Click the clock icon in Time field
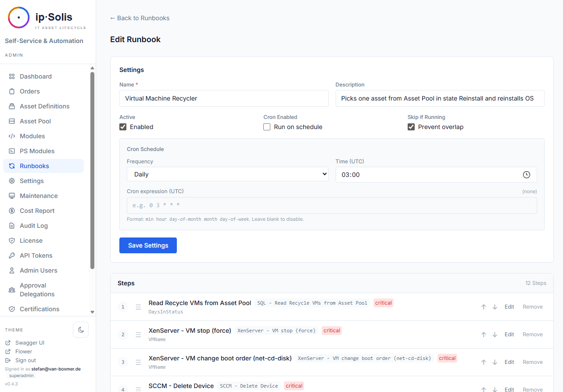The width and height of the screenshot is (563, 392). pos(527,175)
